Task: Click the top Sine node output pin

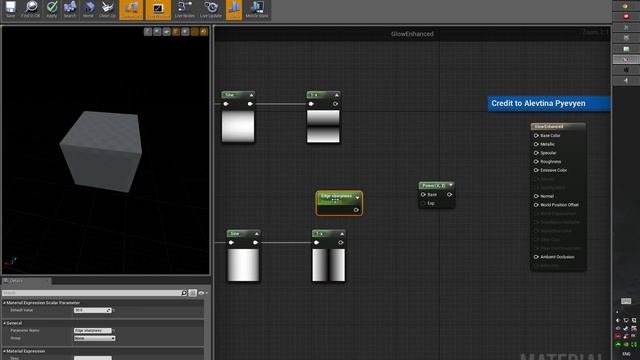Action: click(250, 104)
